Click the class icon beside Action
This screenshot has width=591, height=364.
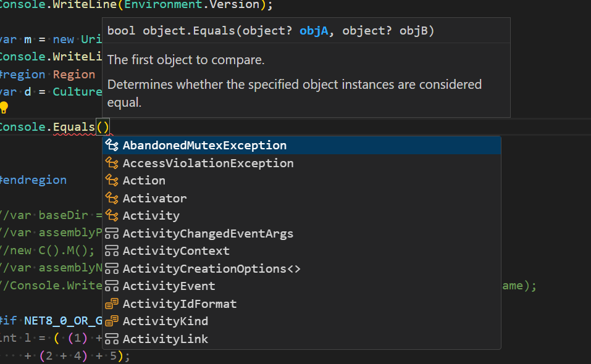tap(113, 181)
